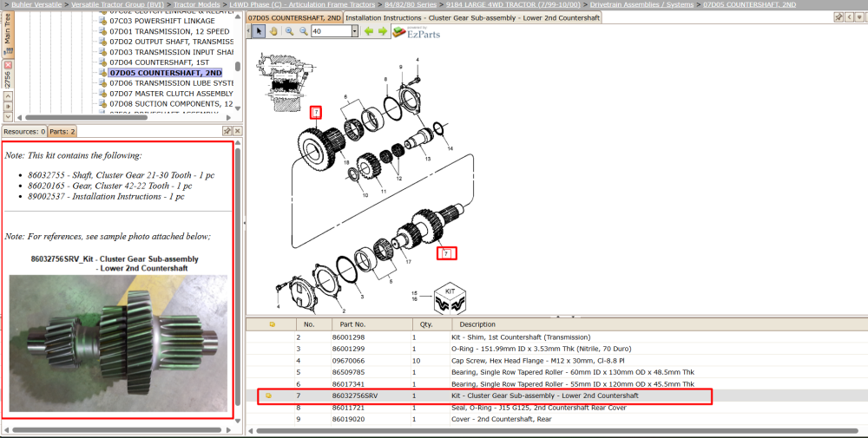Select part row 86032756SRV Cluster Gear Kit
868x438 pixels.
(x=557, y=396)
